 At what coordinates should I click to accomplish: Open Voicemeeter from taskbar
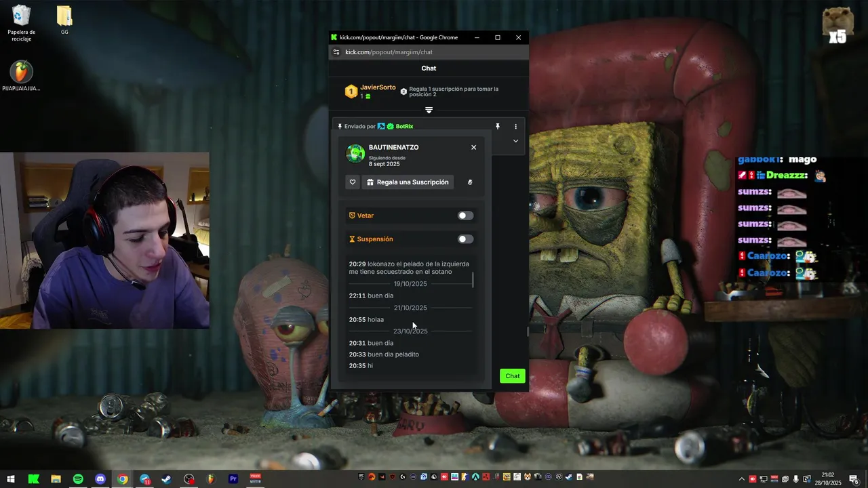pos(256,479)
